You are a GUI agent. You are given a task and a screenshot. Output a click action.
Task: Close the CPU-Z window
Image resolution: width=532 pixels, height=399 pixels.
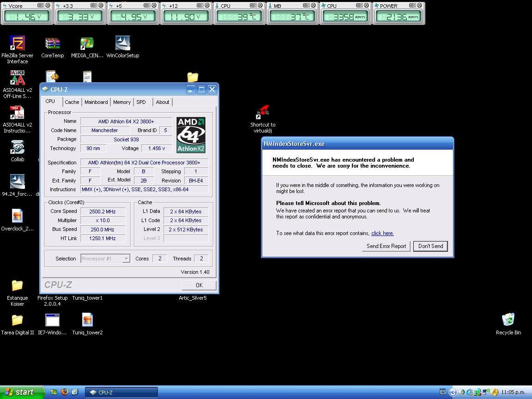(212, 90)
